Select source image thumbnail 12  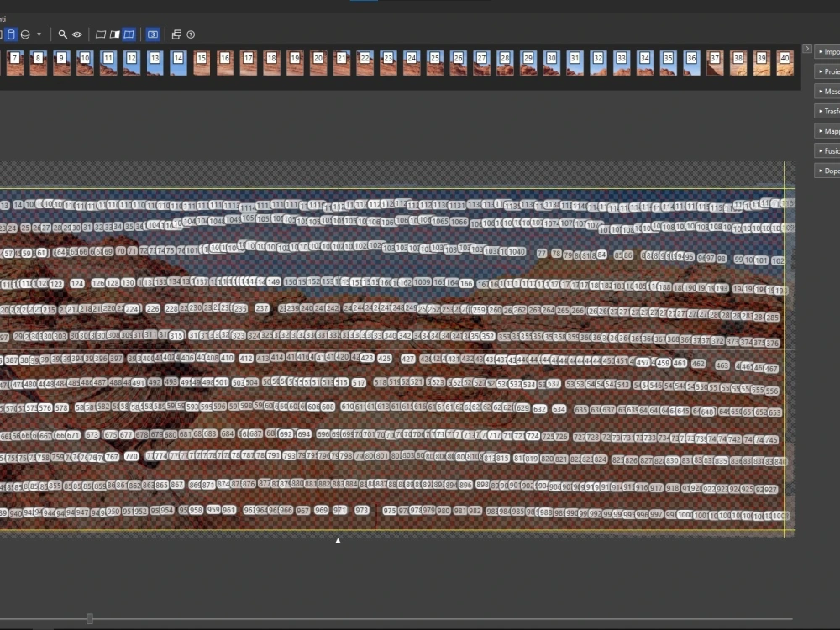[131, 63]
